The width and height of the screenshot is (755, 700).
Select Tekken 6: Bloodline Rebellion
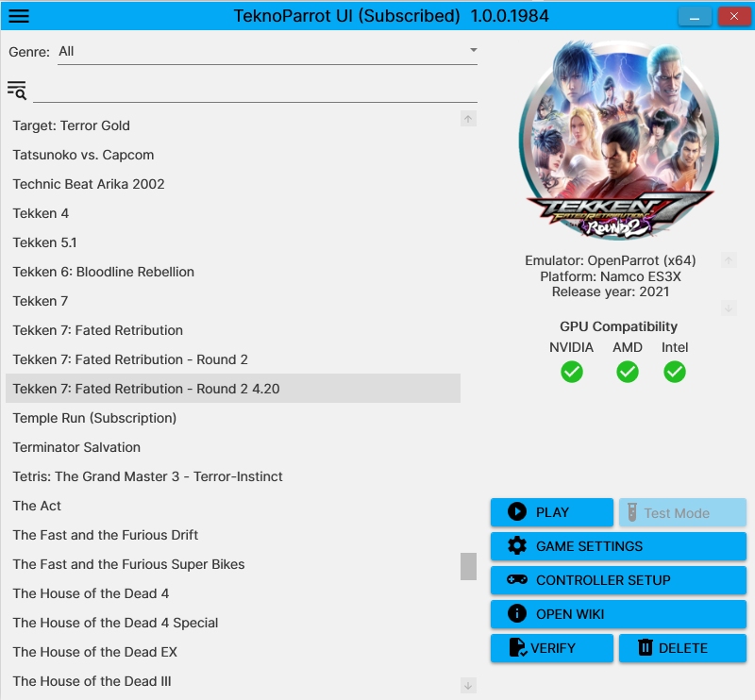[233, 272]
